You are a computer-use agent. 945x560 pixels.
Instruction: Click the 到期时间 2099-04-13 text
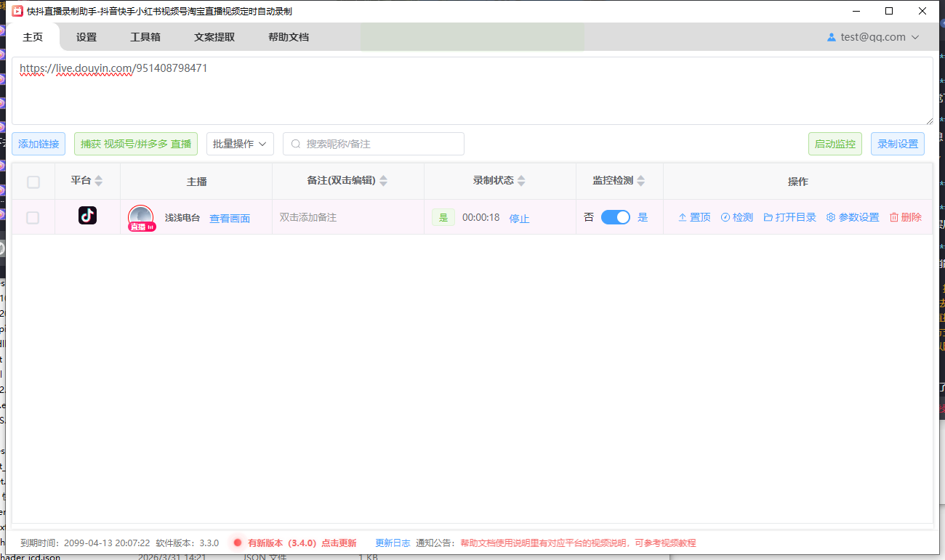point(85,543)
